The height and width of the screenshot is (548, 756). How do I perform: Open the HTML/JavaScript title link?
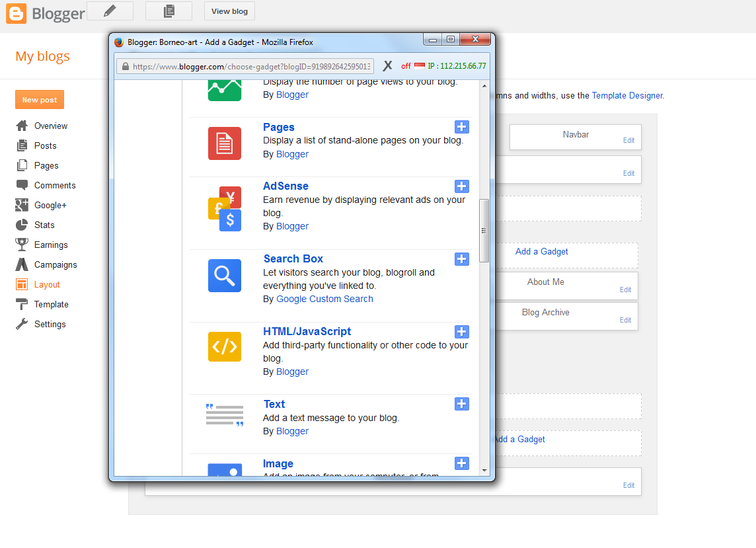tap(307, 332)
